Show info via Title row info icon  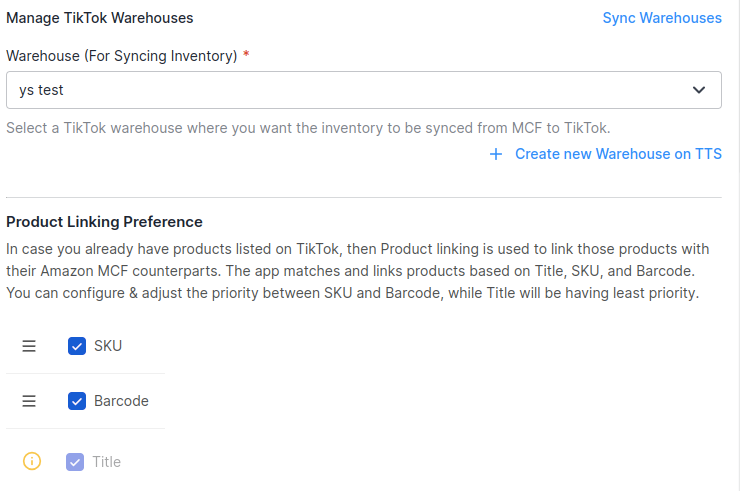pyautogui.click(x=32, y=461)
